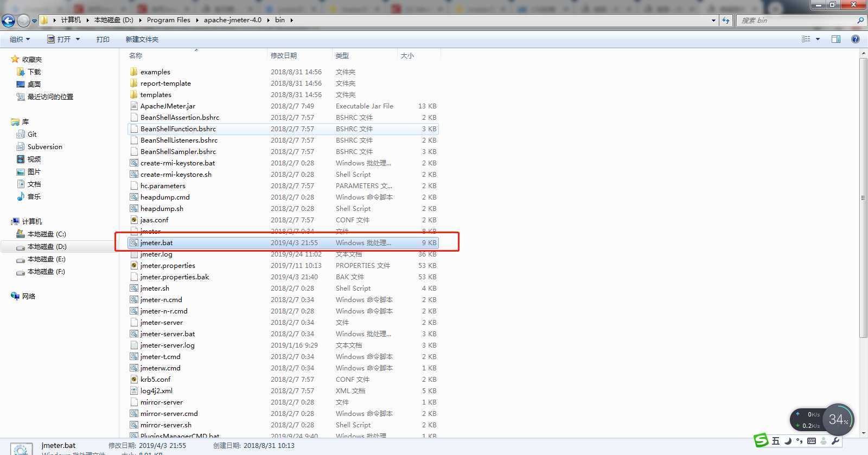Image resolution: width=868 pixels, height=455 pixels.
Task: Open 桌面 in favorites
Action: click(34, 84)
